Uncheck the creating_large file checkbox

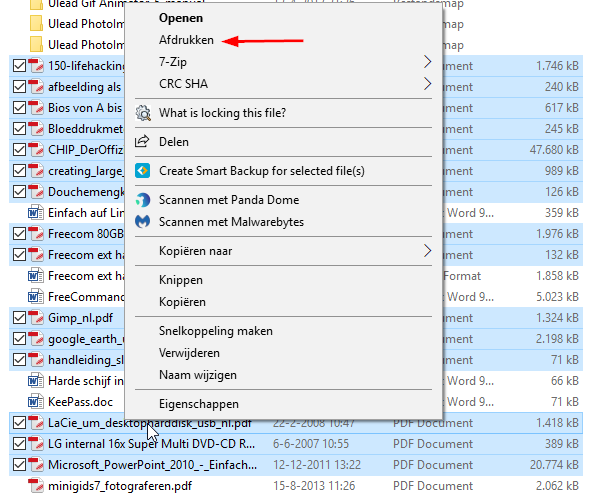[x=19, y=171]
